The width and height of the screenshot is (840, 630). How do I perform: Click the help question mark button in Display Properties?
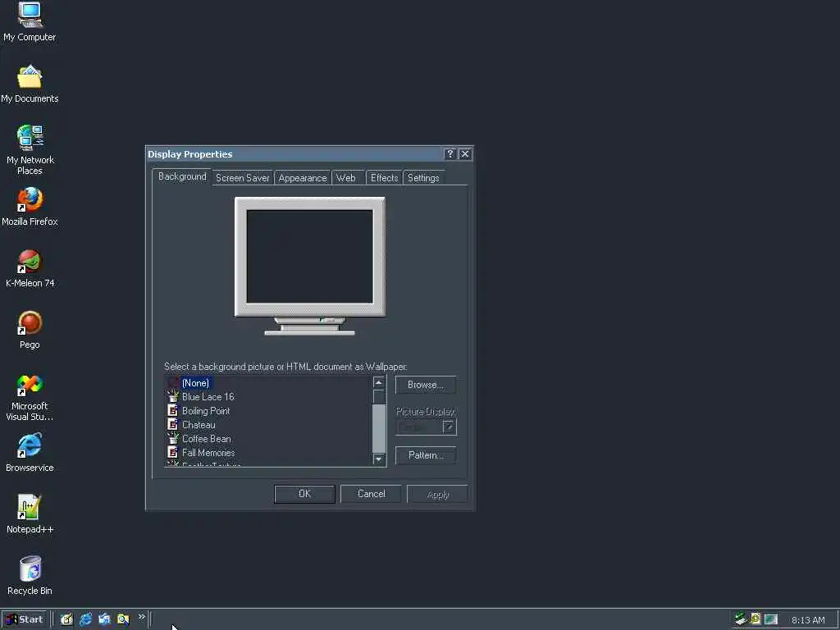450,154
